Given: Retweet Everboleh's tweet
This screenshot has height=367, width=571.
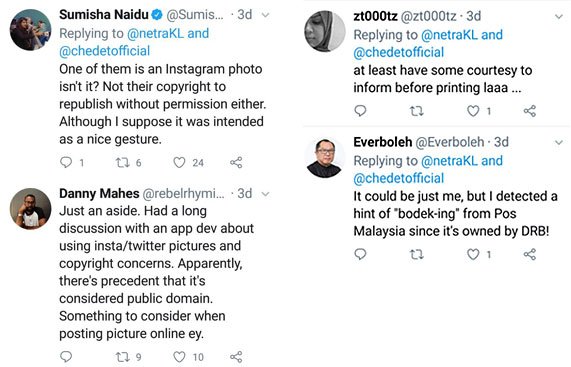Looking at the screenshot, I should [x=417, y=254].
